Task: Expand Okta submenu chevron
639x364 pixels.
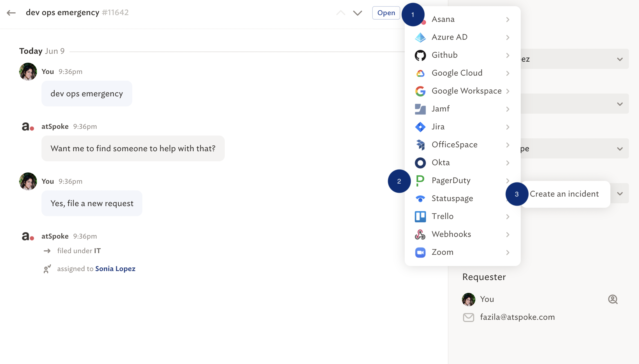Action: [508, 163]
